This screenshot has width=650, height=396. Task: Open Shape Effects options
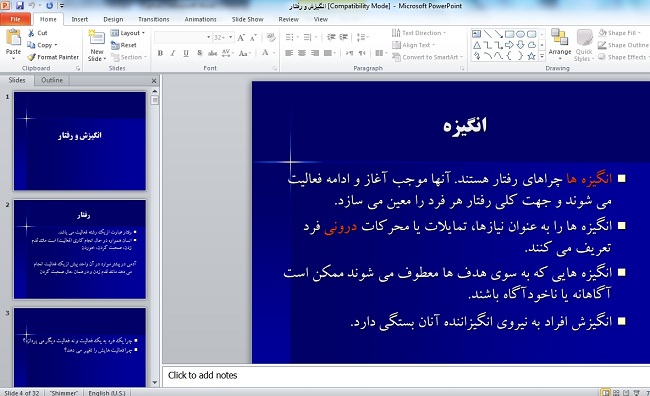click(x=623, y=57)
